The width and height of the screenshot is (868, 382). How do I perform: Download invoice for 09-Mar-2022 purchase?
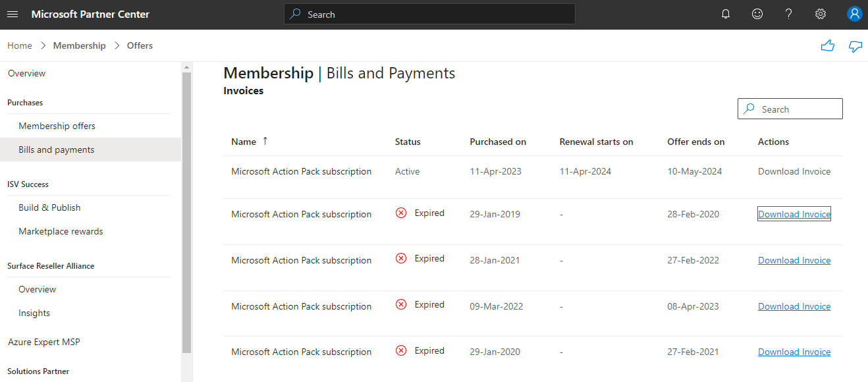(x=794, y=306)
